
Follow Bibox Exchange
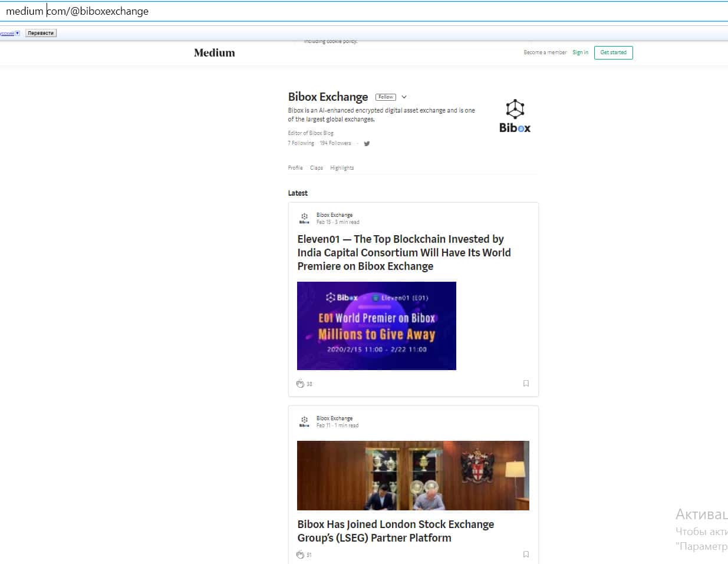coord(386,97)
